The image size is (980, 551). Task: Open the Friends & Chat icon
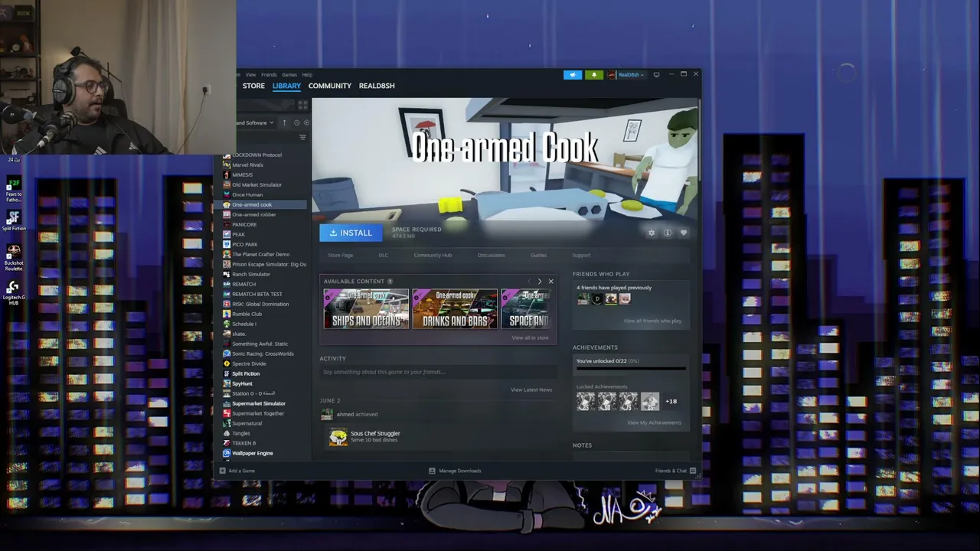692,471
